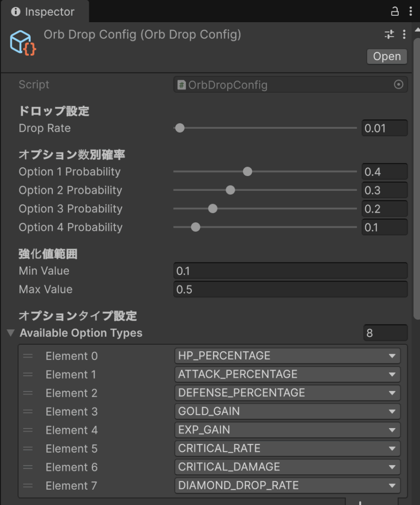This screenshot has height=505, width=420.
Task: Click the Option 1 Probability slider handle
Action: click(x=248, y=172)
